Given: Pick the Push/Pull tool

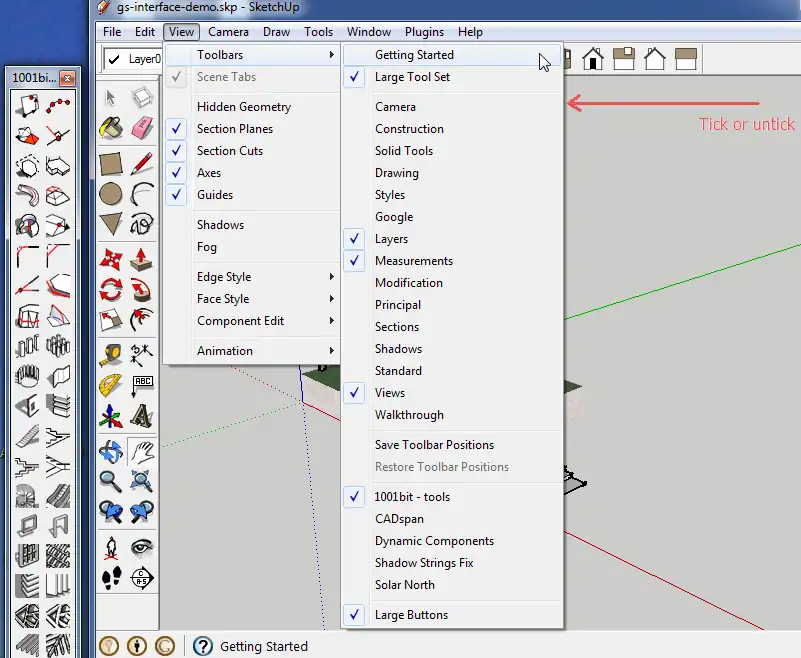Looking at the screenshot, I should tap(142, 258).
